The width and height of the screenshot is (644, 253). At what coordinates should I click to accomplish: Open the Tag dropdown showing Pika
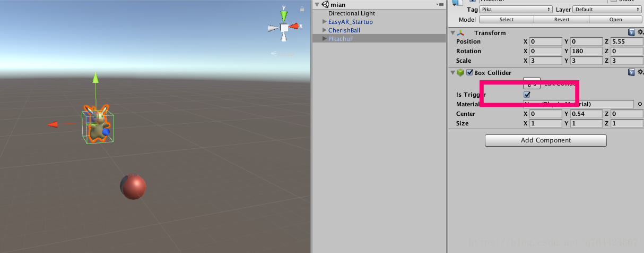tap(516, 10)
